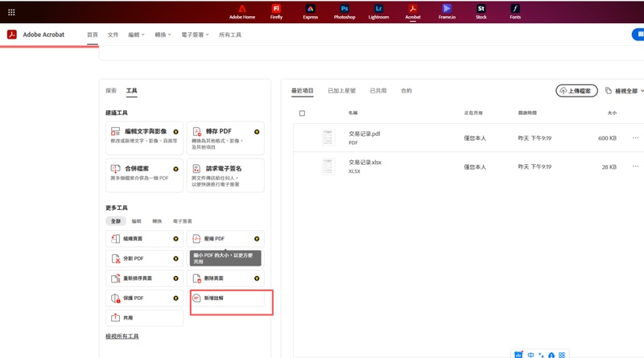Click 僅您本人 in the 交易记录.pdf row
This screenshot has width=644, height=358.
click(x=475, y=138)
